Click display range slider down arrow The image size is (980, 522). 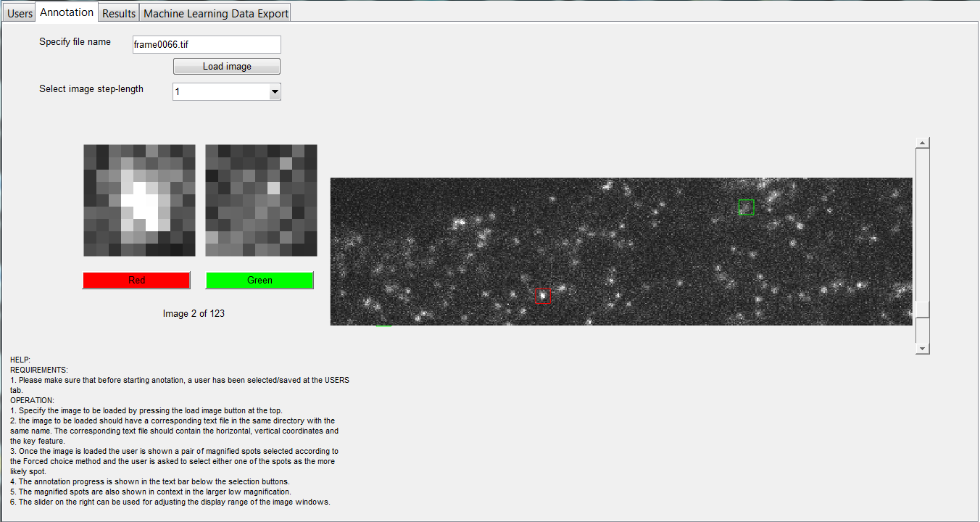tap(923, 349)
